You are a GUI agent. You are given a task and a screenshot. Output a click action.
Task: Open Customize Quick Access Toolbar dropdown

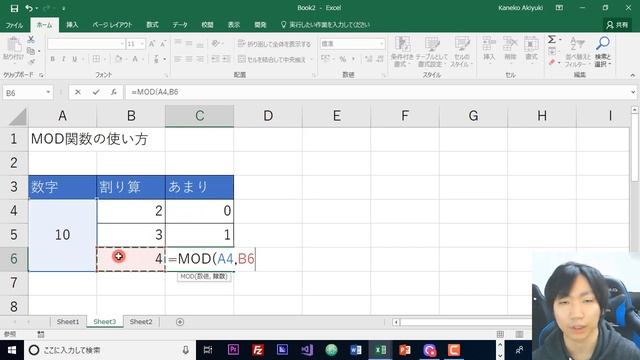pyautogui.click(x=64, y=8)
